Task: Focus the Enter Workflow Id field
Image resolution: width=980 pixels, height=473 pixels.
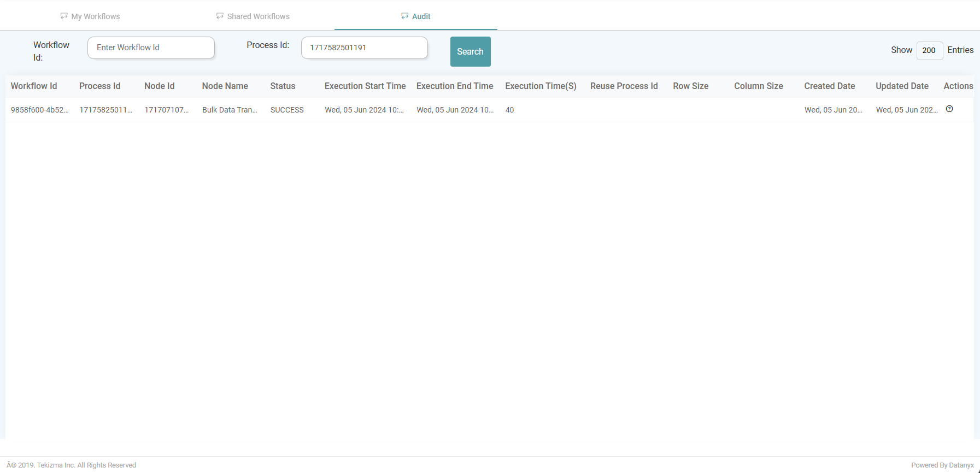Action: (151, 48)
